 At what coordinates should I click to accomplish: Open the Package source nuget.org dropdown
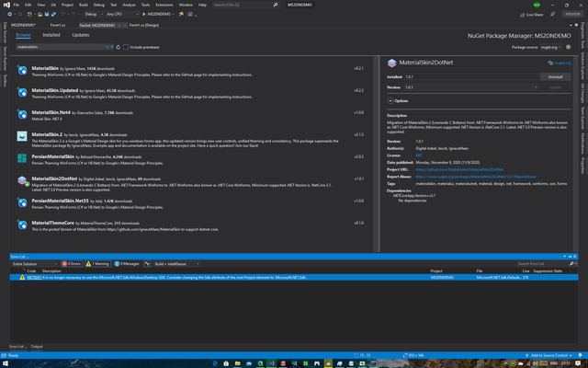(550, 47)
